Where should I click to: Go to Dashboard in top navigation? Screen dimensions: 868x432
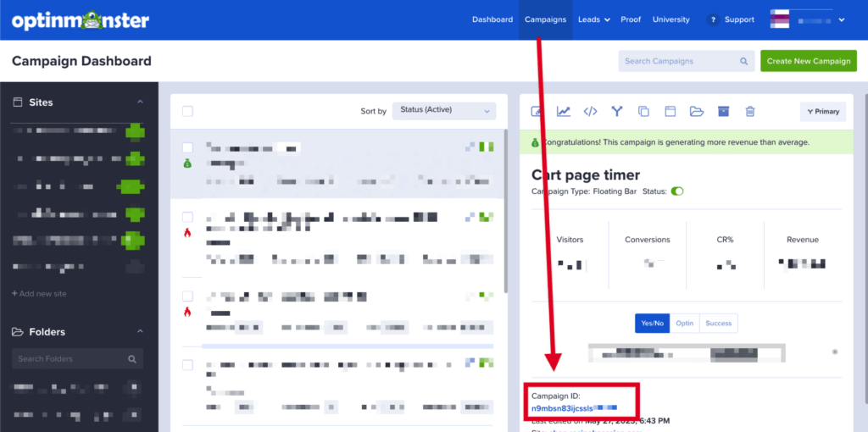coord(492,19)
